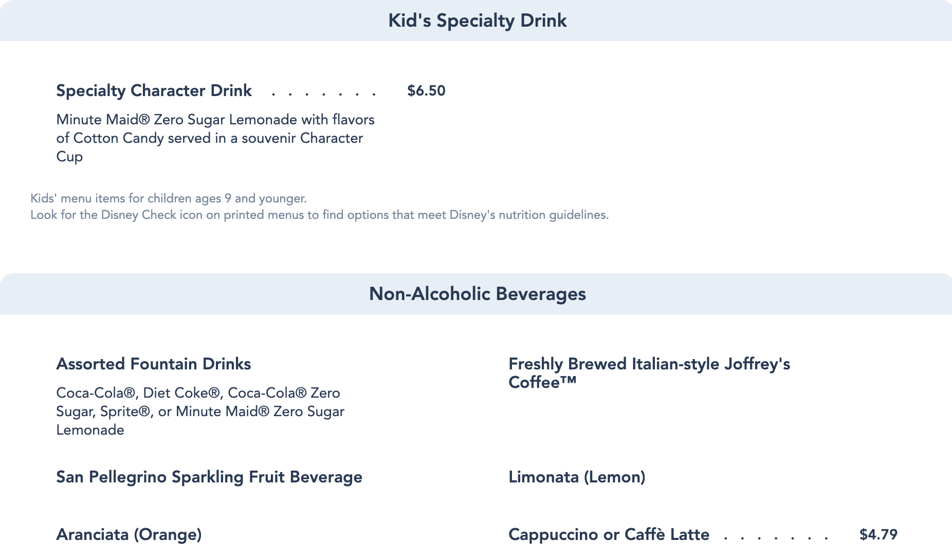
Task: Select San Pellegrino Sparkling Fruit Beverage
Action: [209, 477]
